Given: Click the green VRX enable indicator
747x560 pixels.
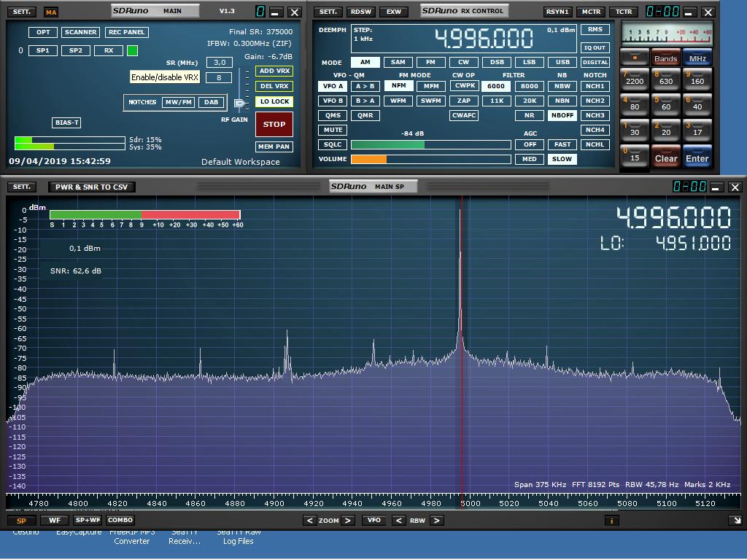Looking at the screenshot, I should [133, 50].
